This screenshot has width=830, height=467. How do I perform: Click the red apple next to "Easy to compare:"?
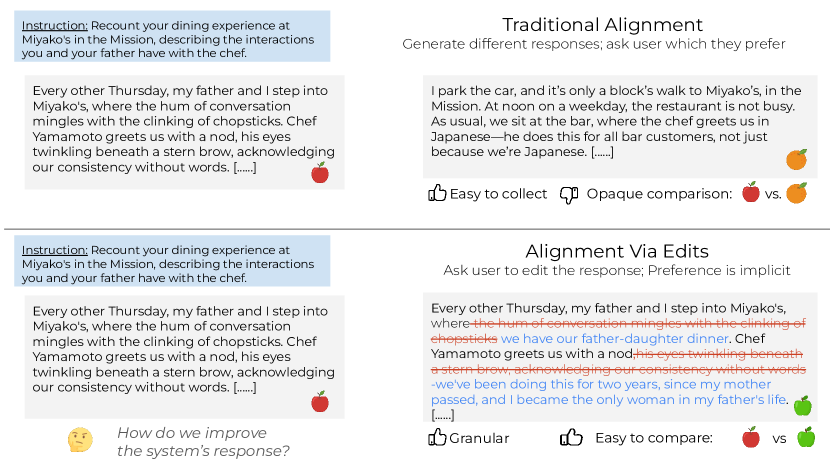pos(751,437)
